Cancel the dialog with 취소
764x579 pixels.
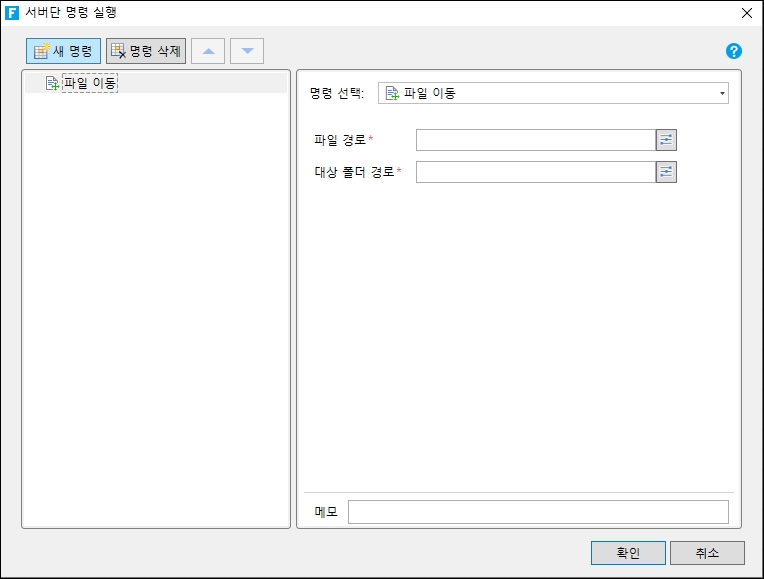707,553
